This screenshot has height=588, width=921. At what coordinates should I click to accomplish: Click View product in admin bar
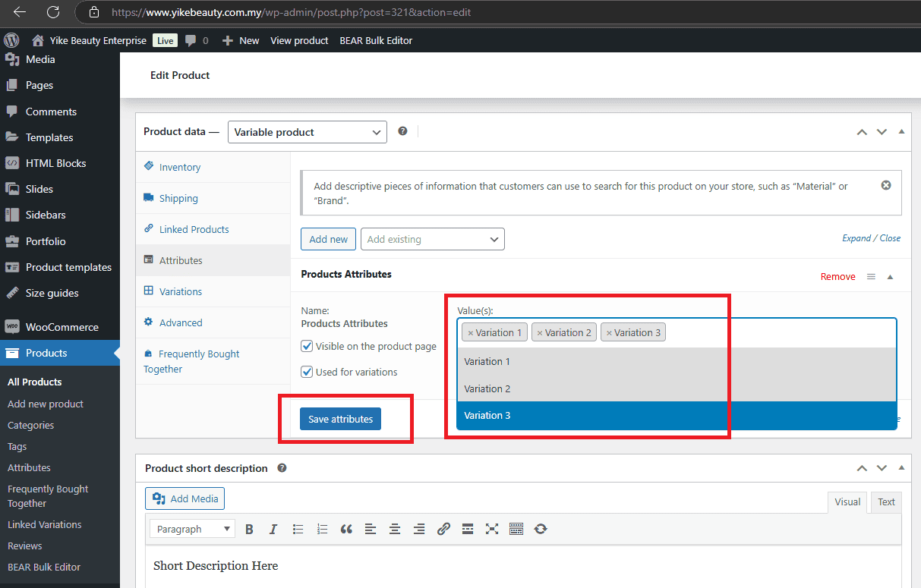click(299, 40)
